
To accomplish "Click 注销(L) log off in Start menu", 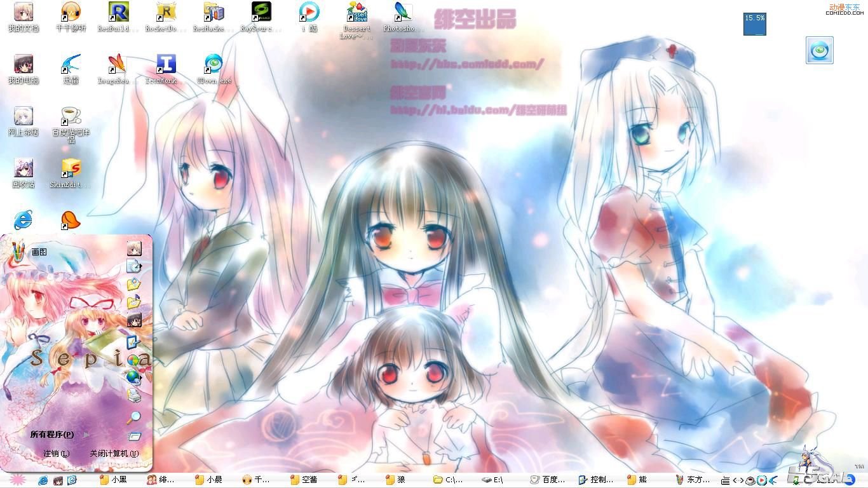I will (x=57, y=454).
